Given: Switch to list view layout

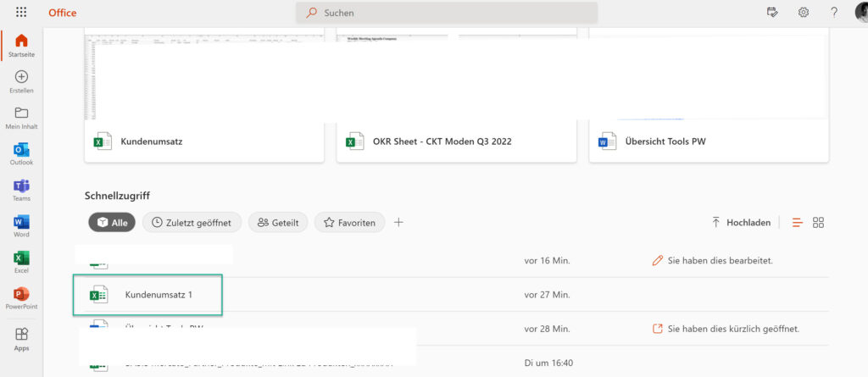Looking at the screenshot, I should click(x=797, y=223).
